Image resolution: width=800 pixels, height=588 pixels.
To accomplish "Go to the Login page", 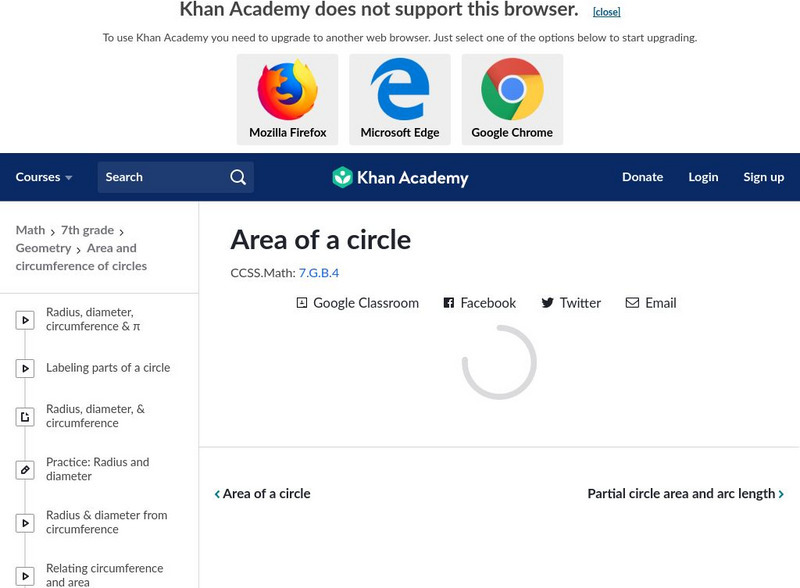I will (x=703, y=177).
